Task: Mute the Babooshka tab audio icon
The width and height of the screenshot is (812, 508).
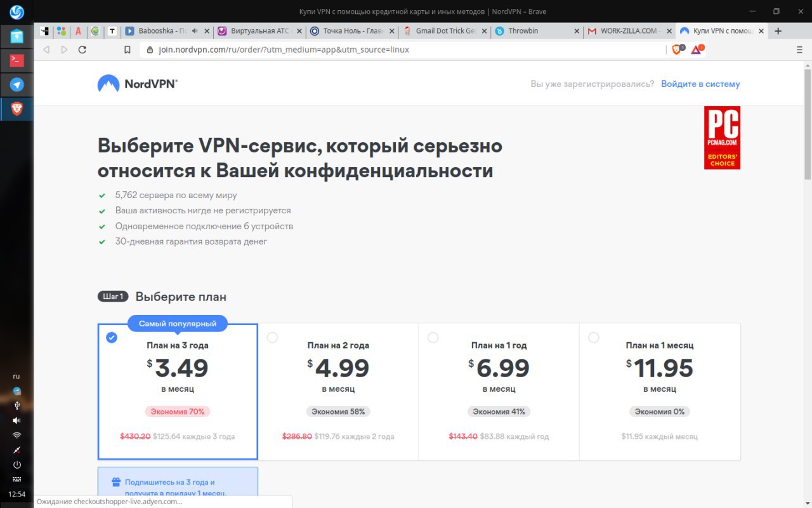Action: 195,30
